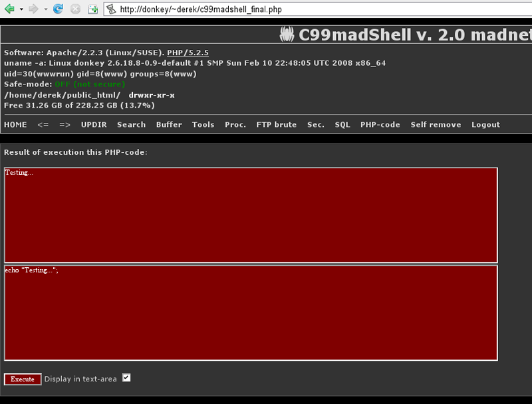Click the uname -a: Linux donkey line
532x404 pixels.
pyautogui.click(x=195, y=63)
